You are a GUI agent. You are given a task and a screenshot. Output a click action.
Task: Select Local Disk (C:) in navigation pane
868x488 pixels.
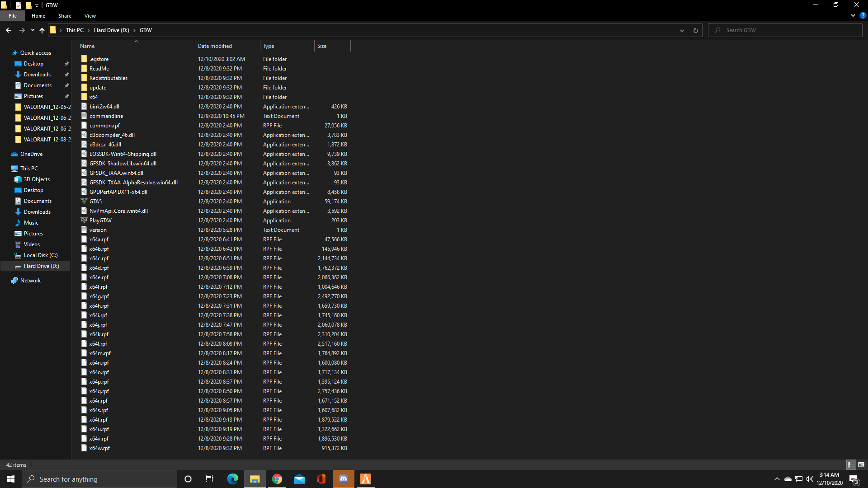(x=41, y=255)
